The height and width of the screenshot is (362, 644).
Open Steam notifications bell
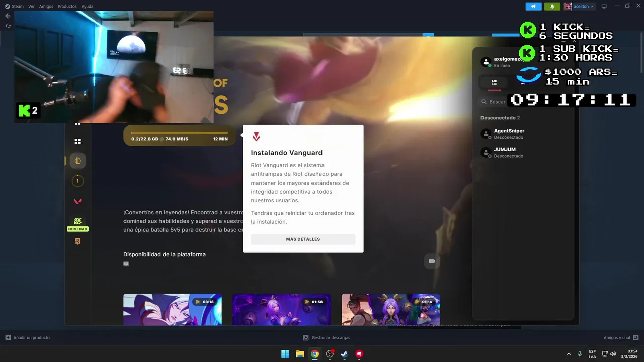click(552, 7)
